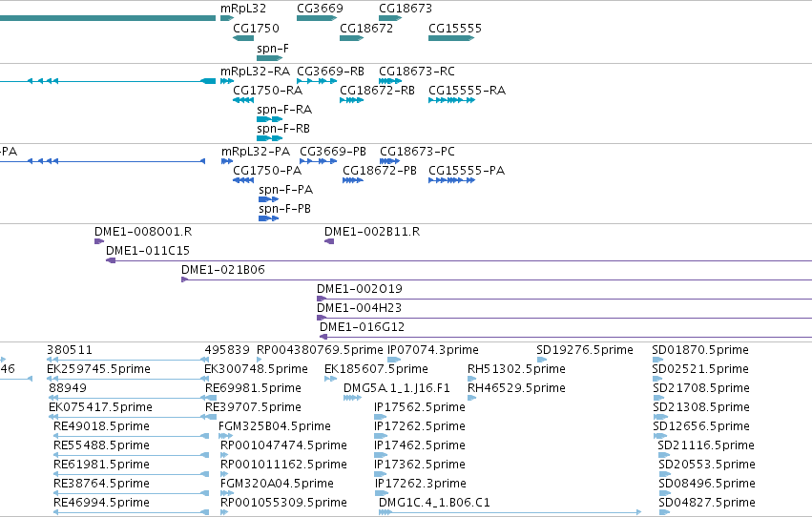Select RP001047474.5prime EST label
This screenshot has width=812, height=517.
[283, 446]
